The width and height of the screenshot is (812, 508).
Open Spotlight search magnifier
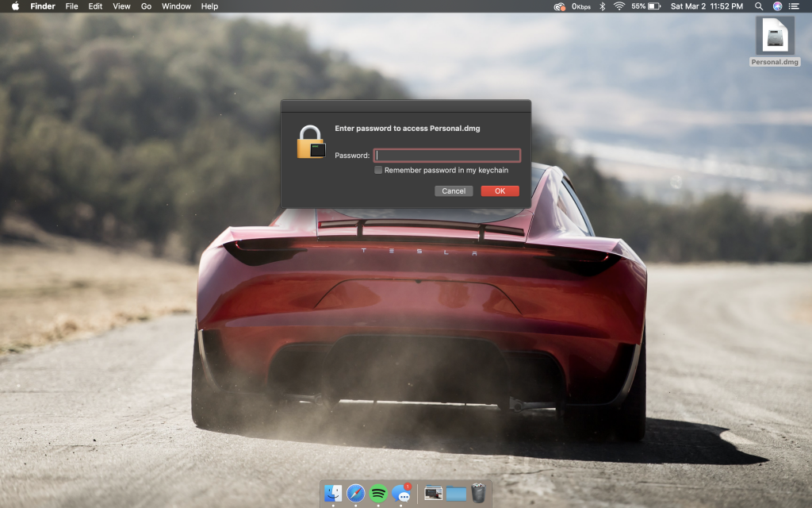(x=759, y=6)
